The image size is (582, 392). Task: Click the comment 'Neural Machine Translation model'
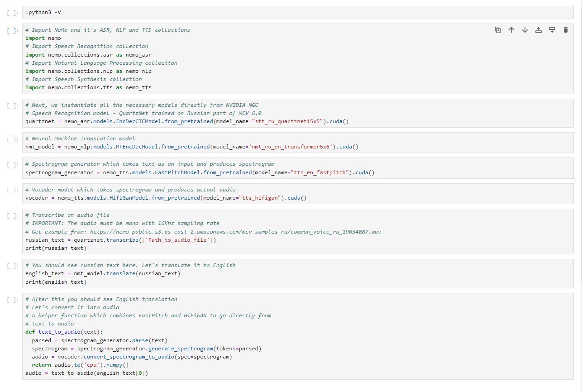point(80,139)
